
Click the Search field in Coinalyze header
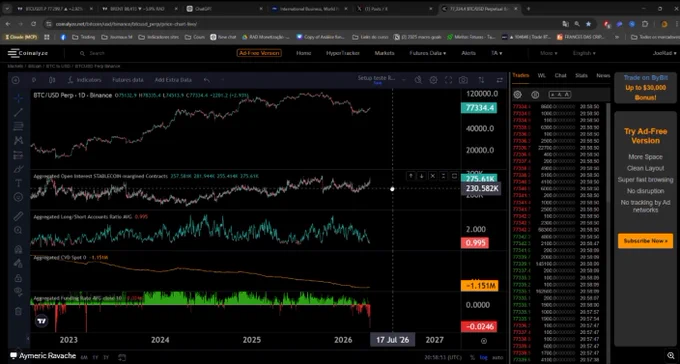coord(98,53)
